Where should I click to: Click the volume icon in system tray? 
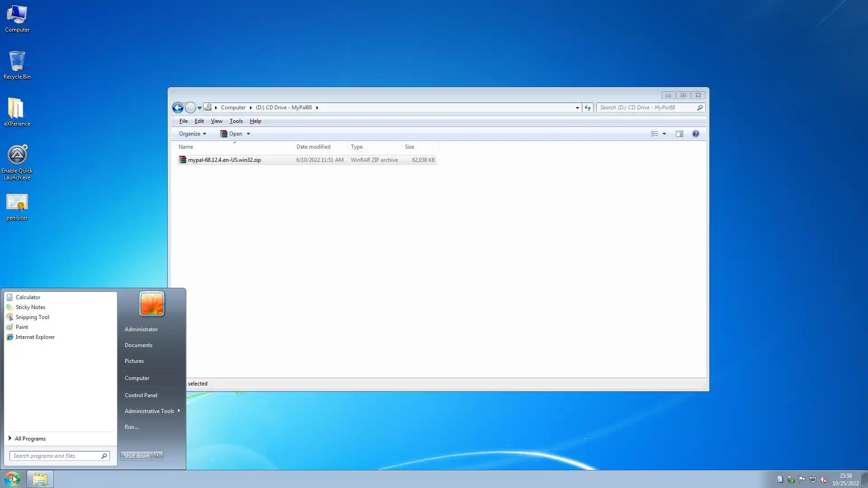[823, 479]
